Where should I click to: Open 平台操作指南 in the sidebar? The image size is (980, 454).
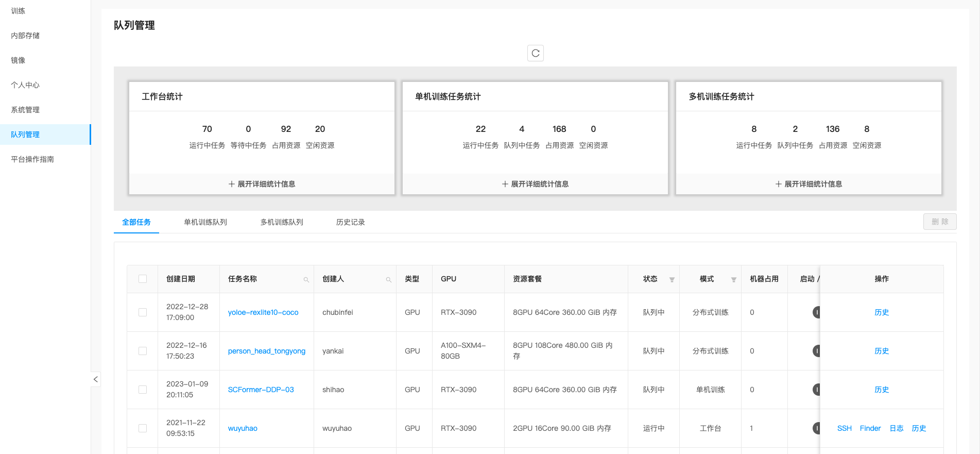click(x=45, y=159)
